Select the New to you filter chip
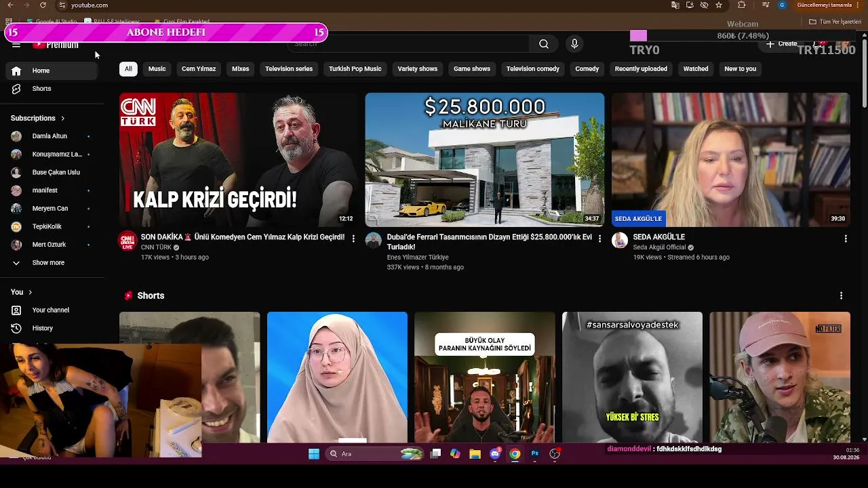Viewport: 868px width, 488px height. pyautogui.click(x=740, y=69)
